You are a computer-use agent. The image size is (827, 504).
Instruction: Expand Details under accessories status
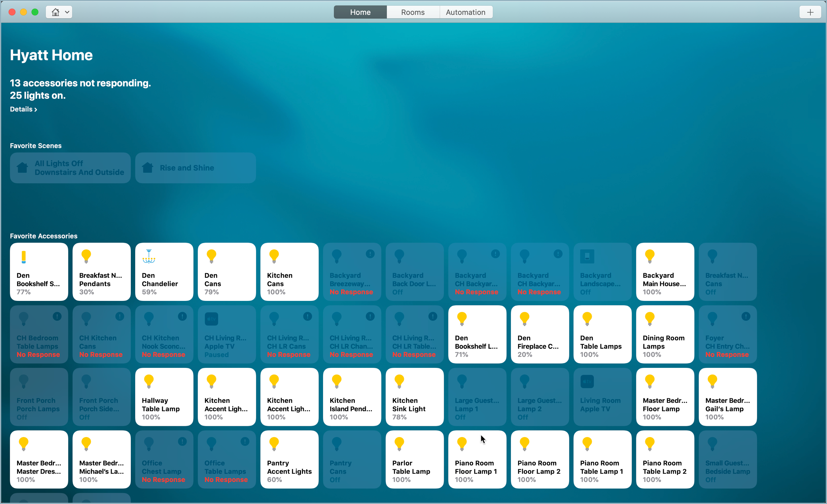tap(23, 109)
